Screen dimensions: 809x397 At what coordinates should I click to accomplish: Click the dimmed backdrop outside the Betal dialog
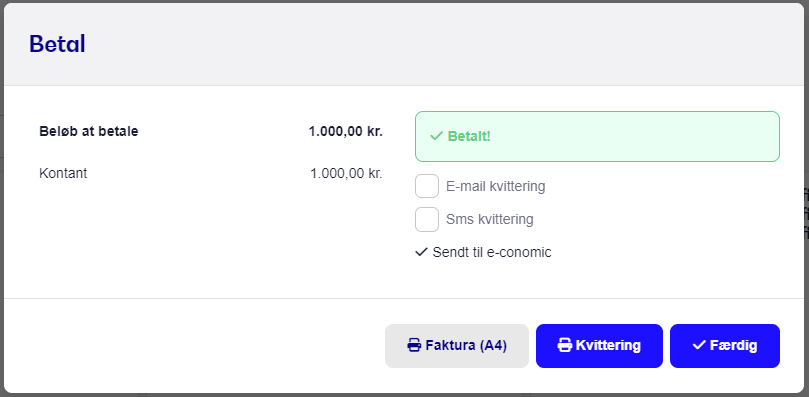pos(806,207)
